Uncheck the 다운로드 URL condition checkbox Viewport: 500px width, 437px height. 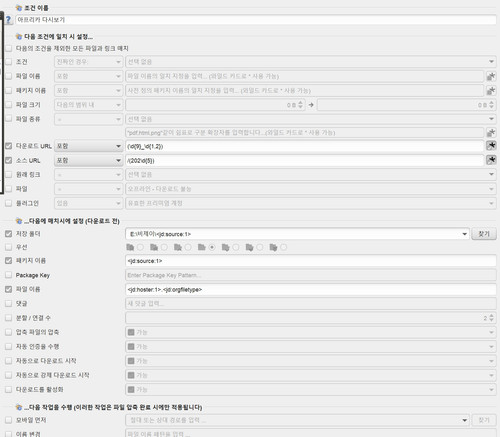point(9,146)
